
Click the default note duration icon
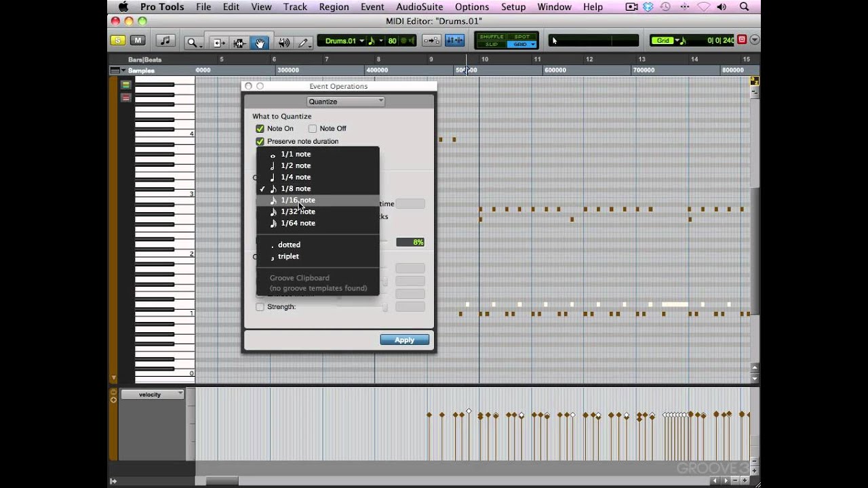pyautogui.click(x=371, y=41)
